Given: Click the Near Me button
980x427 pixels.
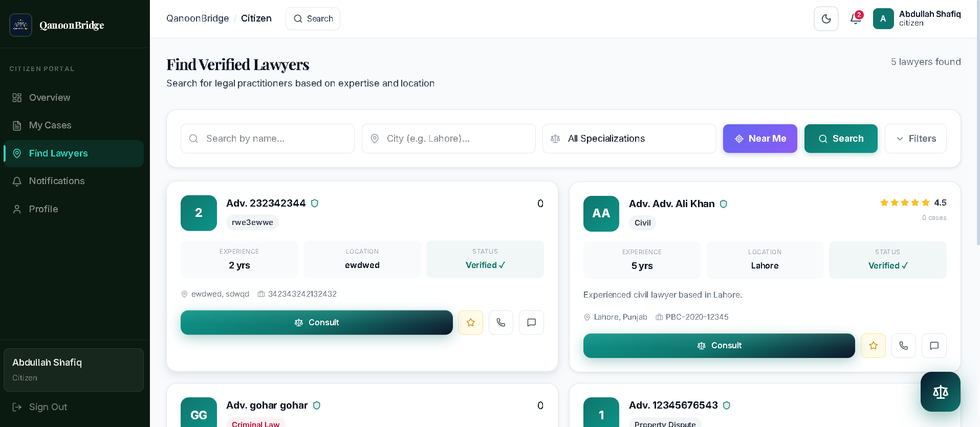Looking at the screenshot, I should click(x=760, y=139).
